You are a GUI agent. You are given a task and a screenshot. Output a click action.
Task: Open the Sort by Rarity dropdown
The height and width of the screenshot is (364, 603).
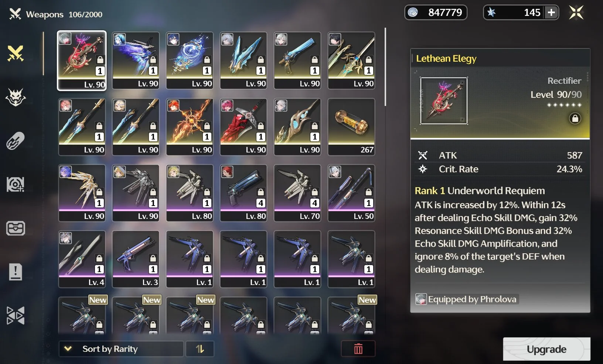[121, 348]
